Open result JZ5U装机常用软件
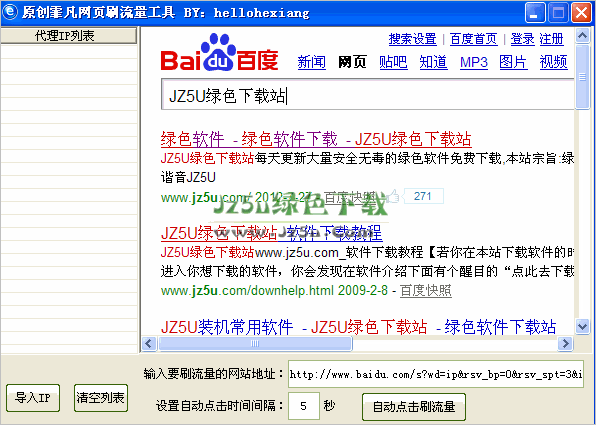Viewport: 596px width, 425px height. coord(358,327)
